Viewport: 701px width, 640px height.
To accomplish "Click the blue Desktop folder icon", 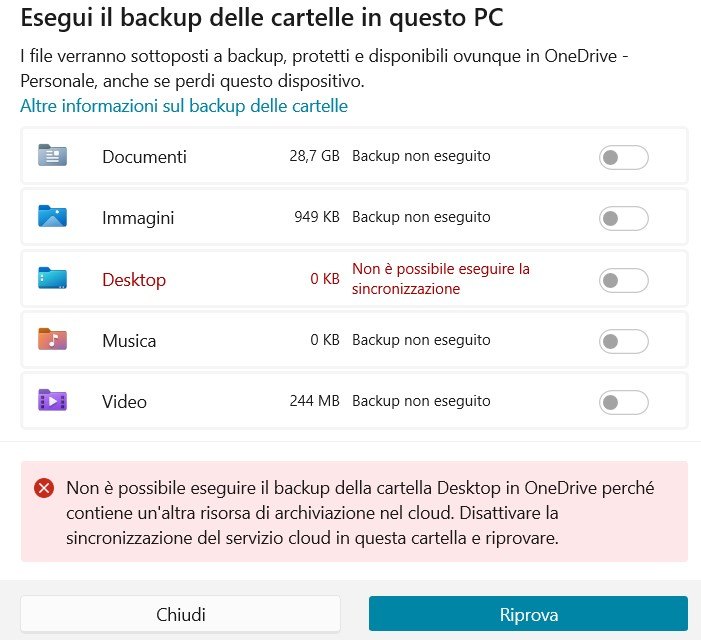I will (x=52, y=278).
